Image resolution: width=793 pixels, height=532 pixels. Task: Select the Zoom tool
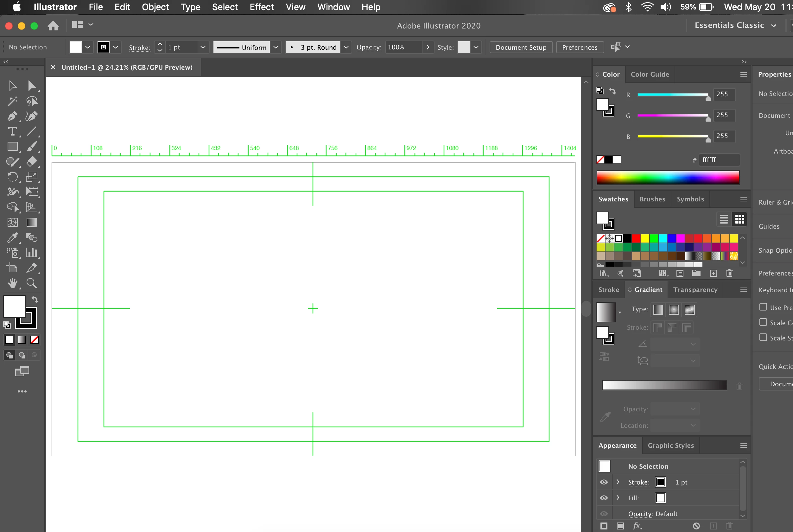coord(32,283)
